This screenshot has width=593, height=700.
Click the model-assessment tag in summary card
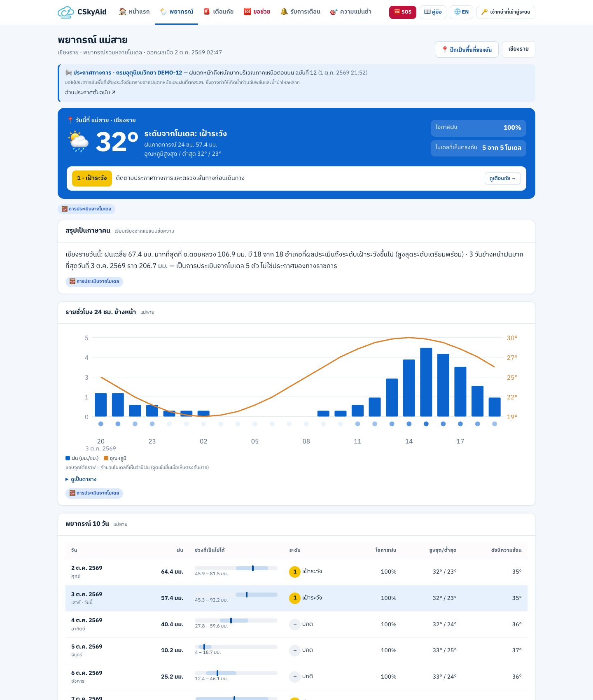tap(94, 282)
